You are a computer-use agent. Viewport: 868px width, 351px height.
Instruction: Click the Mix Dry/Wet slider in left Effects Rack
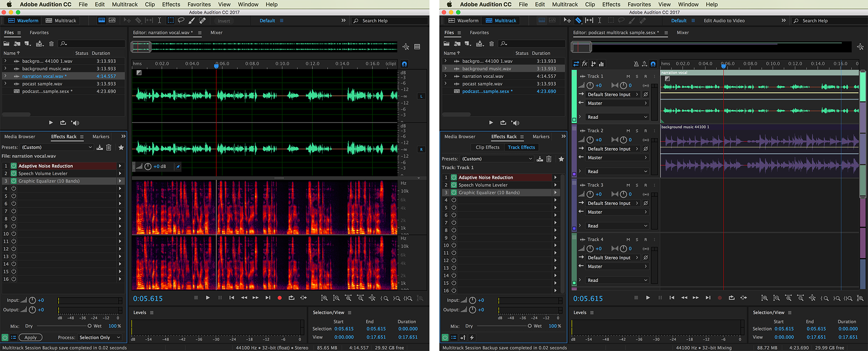coord(64,326)
